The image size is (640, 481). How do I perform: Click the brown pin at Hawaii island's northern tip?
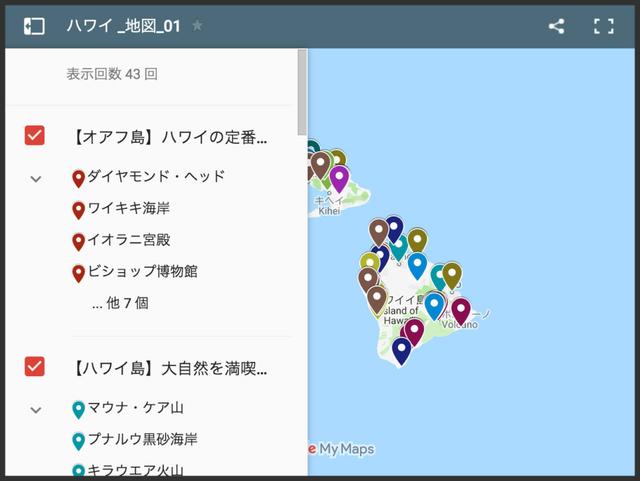[379, 233]
